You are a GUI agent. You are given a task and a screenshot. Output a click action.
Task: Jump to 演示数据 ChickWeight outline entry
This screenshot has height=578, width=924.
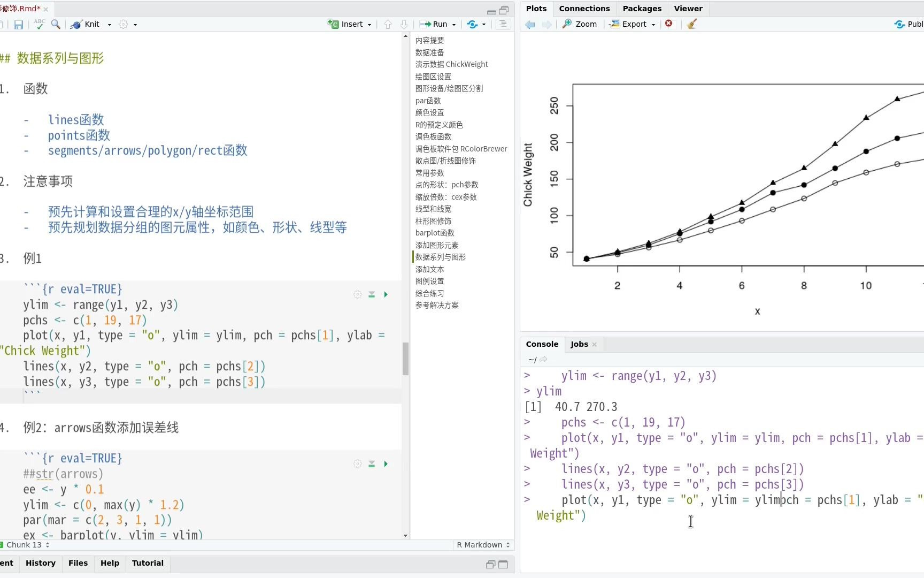451,64
